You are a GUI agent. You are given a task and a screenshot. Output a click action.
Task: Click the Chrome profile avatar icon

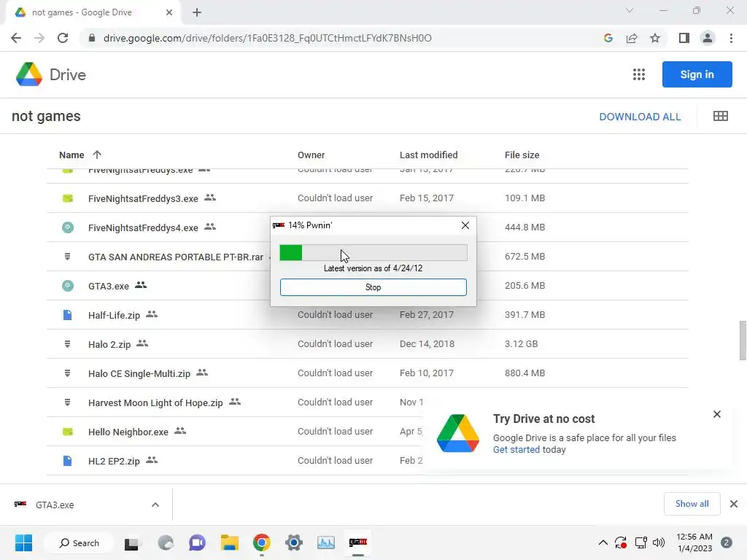(x=708, y=38)
